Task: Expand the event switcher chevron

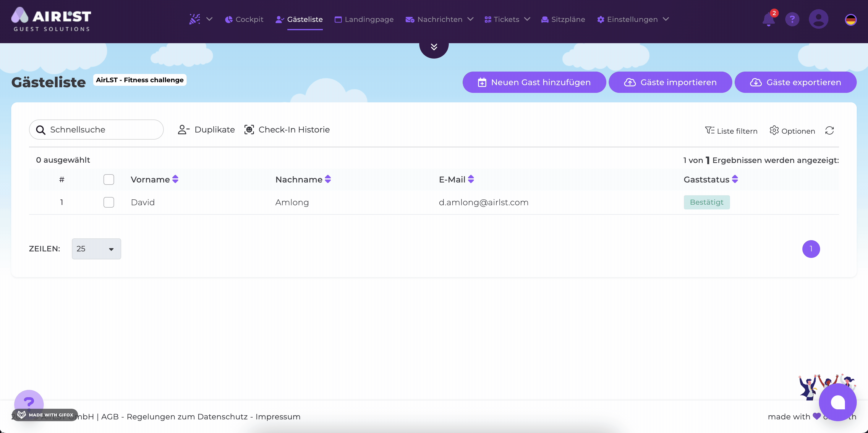Action: [x=209, y=19]
